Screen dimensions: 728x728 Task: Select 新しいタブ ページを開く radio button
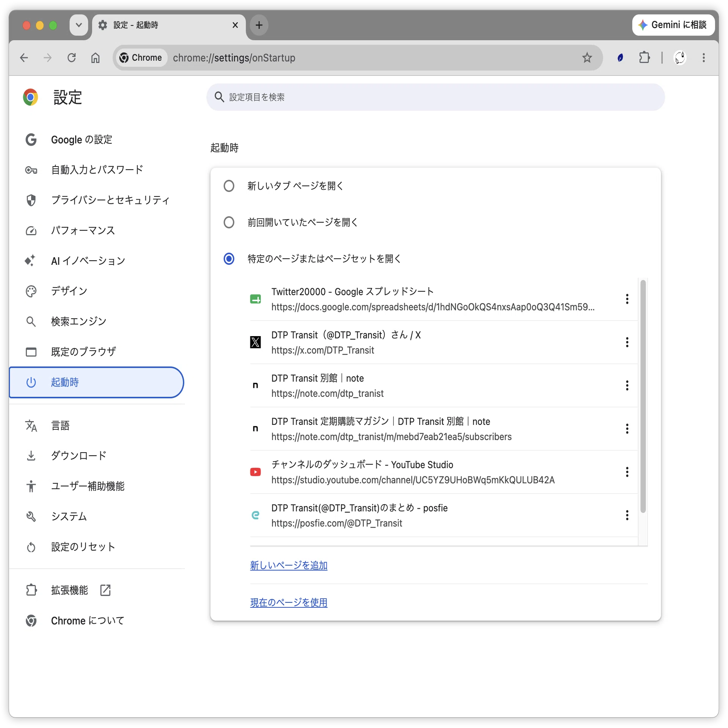point(229,186)
